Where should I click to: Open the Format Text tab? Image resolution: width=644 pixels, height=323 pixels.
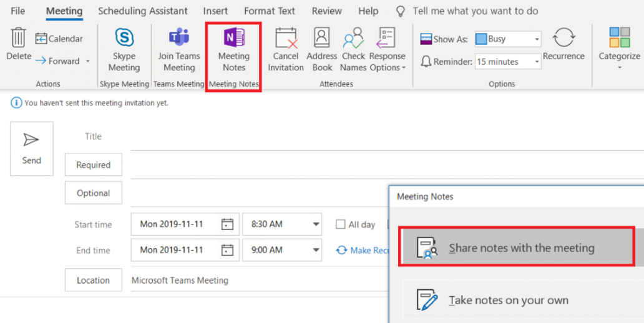tap(270, 11)
